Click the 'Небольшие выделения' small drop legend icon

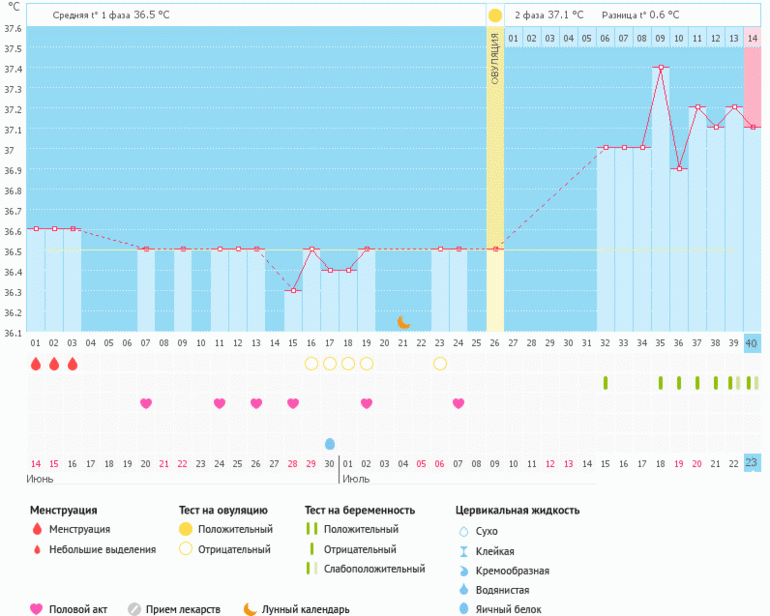click(x=37, y=549)
